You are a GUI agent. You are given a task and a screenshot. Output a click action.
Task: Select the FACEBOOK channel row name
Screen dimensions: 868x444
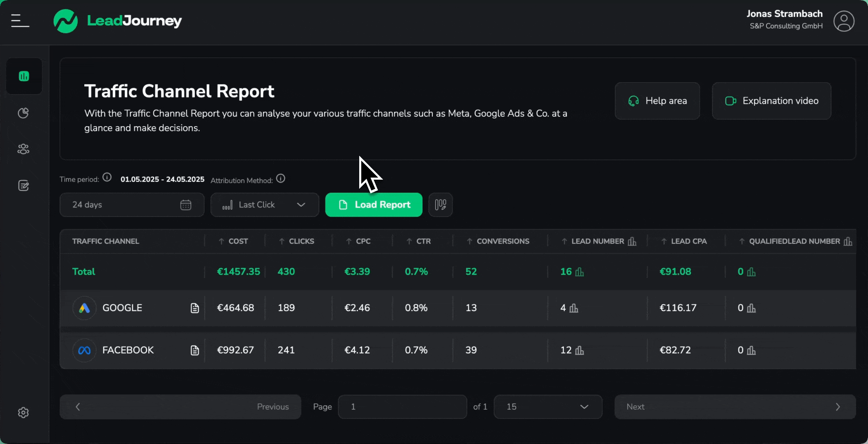[128, 350]
